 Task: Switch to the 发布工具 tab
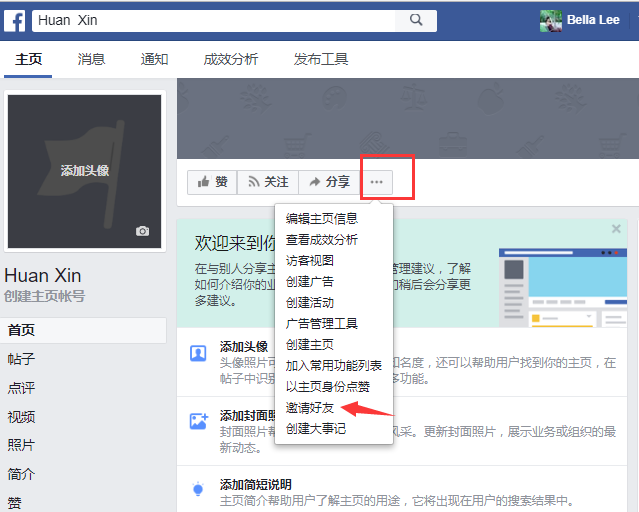pos(321,60)
